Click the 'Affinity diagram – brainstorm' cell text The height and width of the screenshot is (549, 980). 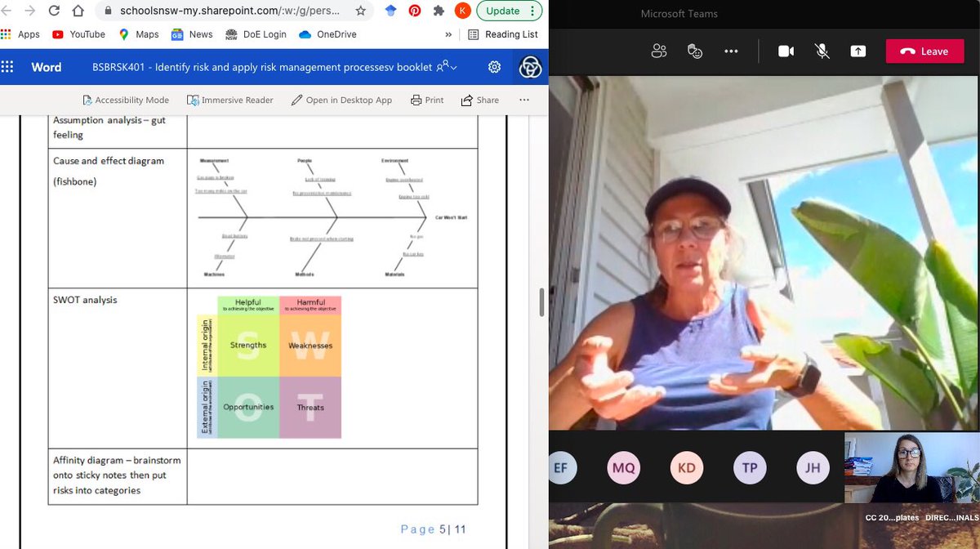pyautogui.click(x=117, y=460)
